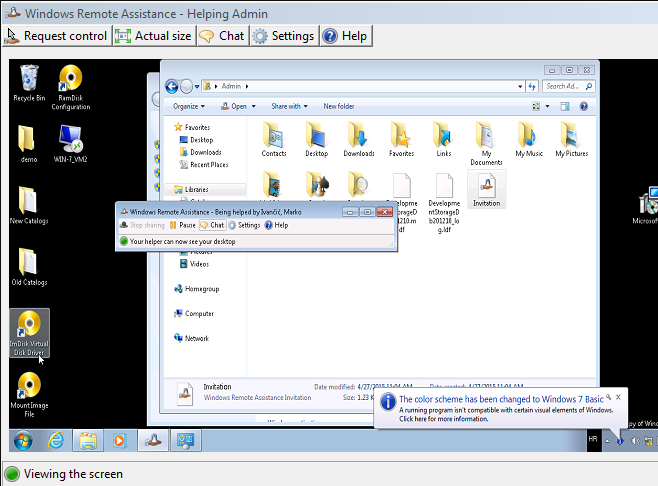
Task: Expand address bar history dropdown arrow
Action: (x=520, y=86)
